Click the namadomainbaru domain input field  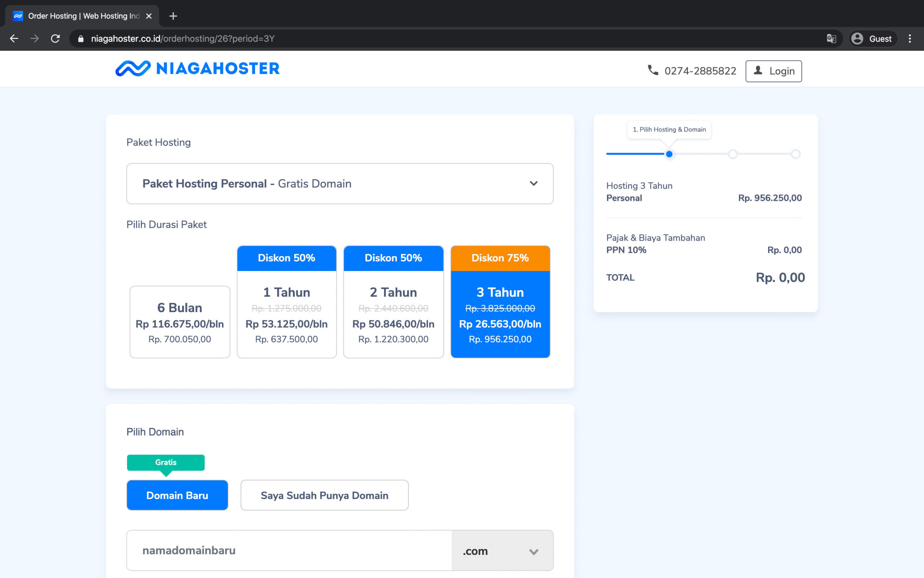(x=289, y=551)
